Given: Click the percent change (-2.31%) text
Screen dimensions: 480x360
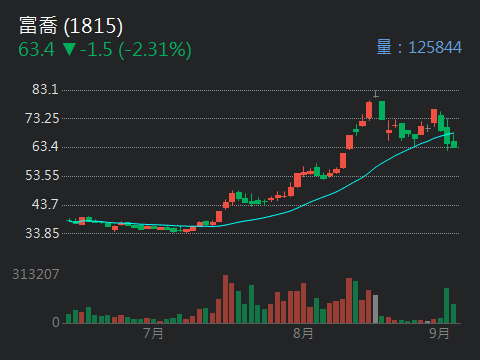Looking at the screenshot, I should point(155,50).
